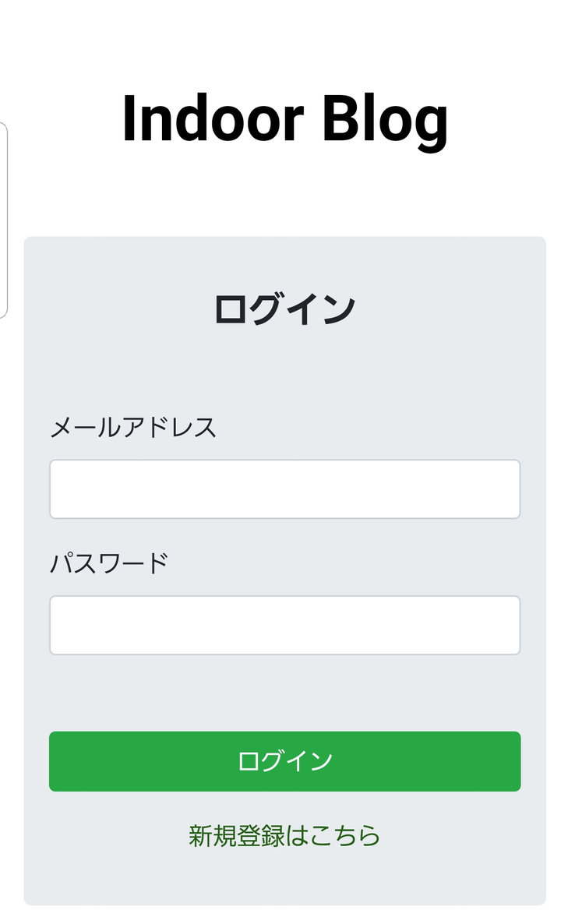This screenshot has width=561, height=924.
Task: Select the text box under パスワード
Action: [x=284, y=626]
